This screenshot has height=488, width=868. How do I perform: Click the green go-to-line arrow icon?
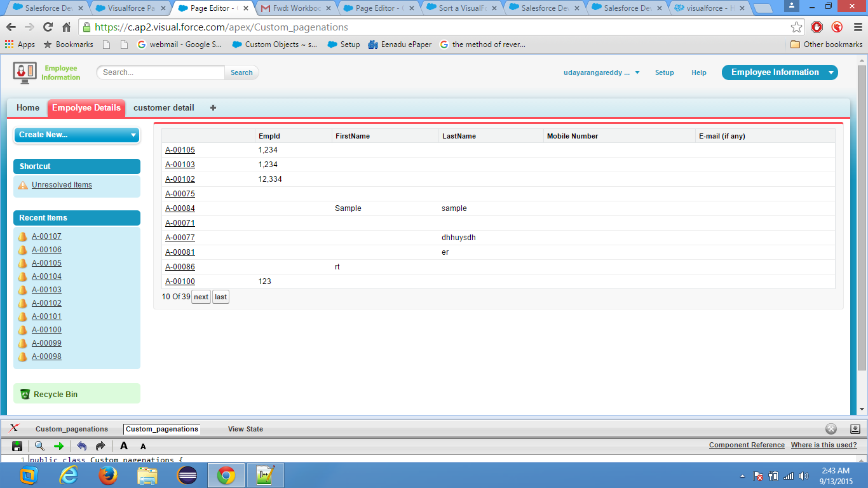coord(58,446)
